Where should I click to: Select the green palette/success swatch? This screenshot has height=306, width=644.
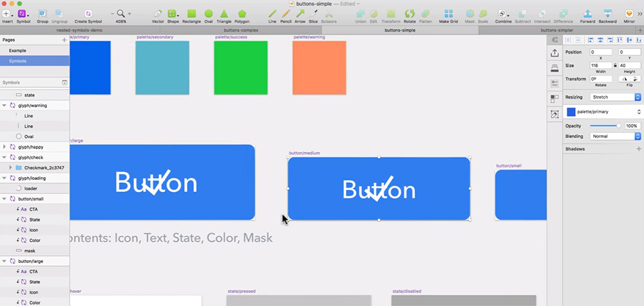(241, 68)
